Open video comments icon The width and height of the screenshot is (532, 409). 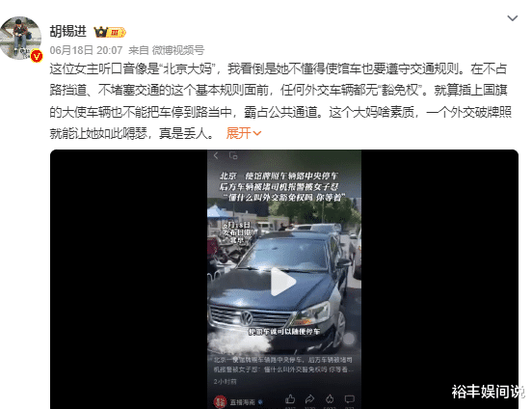(x=349, y=398)
